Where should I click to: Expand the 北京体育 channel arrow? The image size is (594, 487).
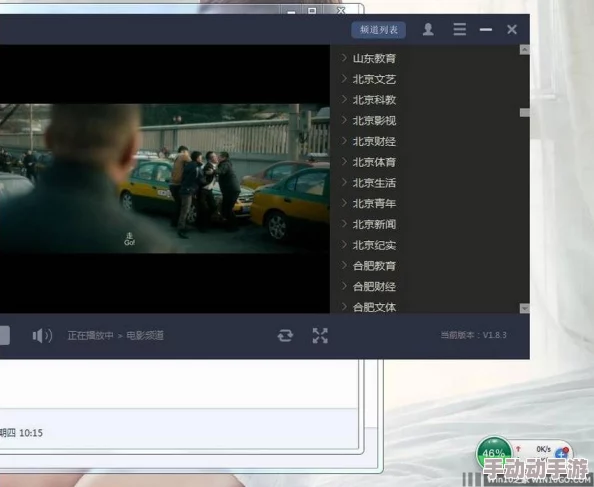click(344, 162)
